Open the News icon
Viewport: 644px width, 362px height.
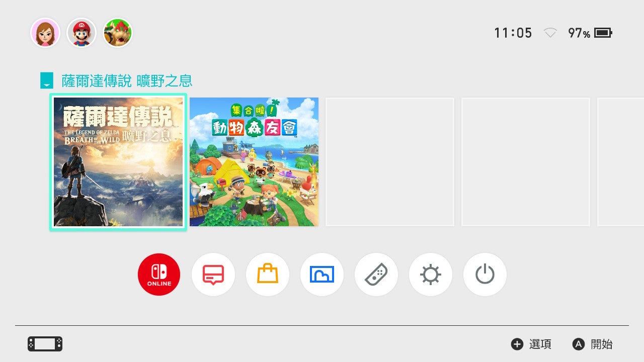(213, 275)
